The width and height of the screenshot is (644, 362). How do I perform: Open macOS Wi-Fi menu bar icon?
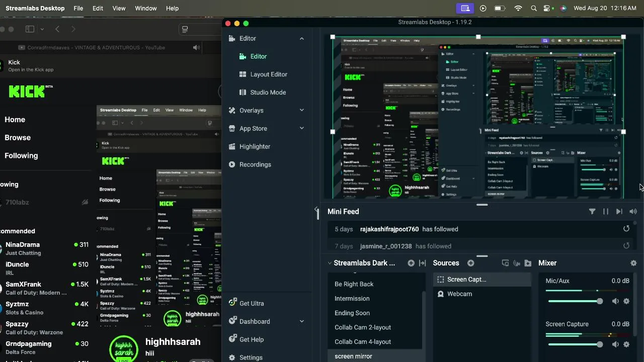pyautogui.click(x=518, y=8)
